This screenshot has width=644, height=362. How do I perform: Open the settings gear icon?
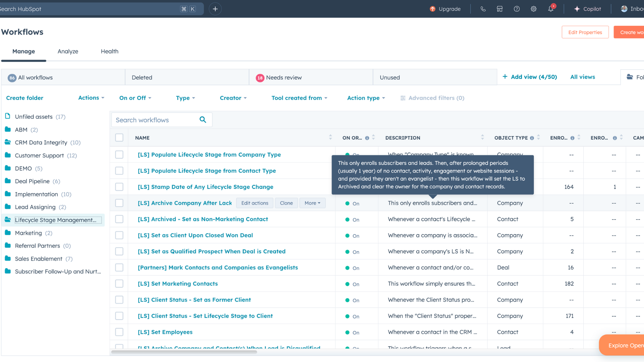(x=534, y=9)
